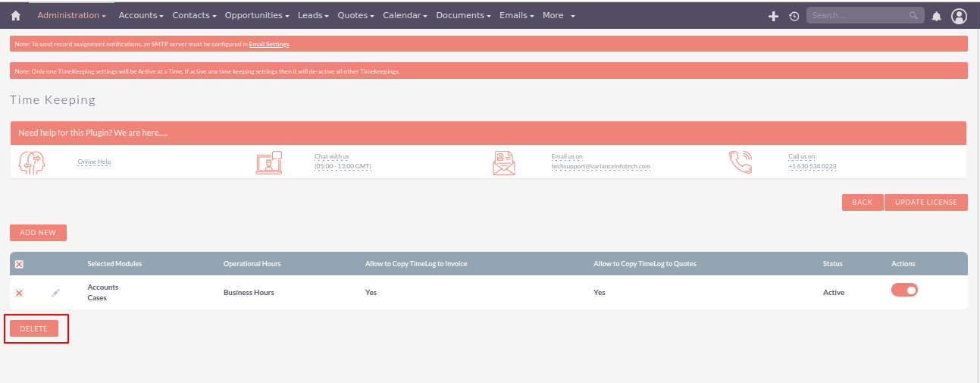Open recently viewed history icon
The image size is (980, 383).
(x=794, y=16)
